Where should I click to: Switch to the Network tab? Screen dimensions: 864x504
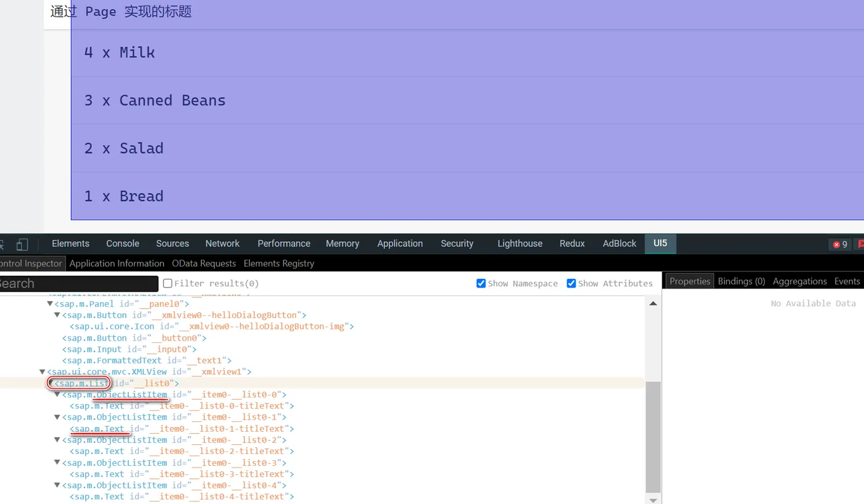pyautogui.click(x=222, y=244)
